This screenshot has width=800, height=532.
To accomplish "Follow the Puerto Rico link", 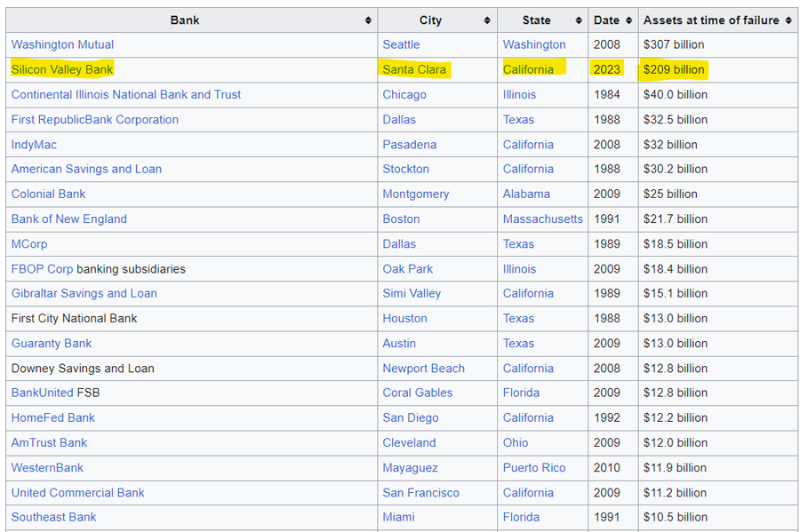I will (x=534, y=468).
